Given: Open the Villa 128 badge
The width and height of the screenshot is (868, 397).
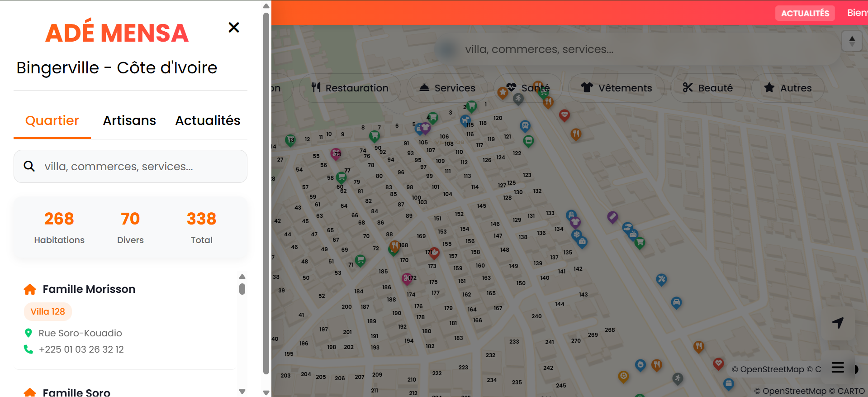Looking at the screenshot, I should [x=48, y=311].
